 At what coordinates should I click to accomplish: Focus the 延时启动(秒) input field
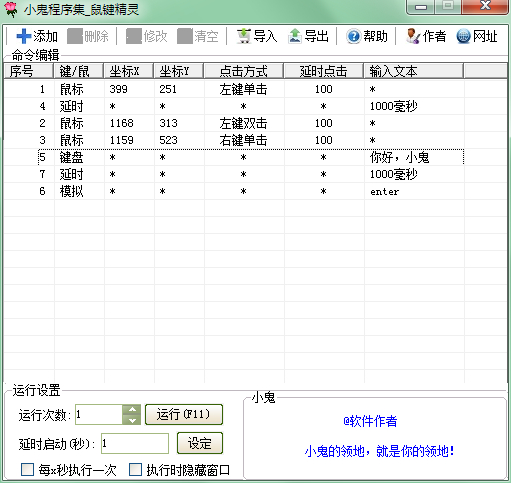[135, 443]
